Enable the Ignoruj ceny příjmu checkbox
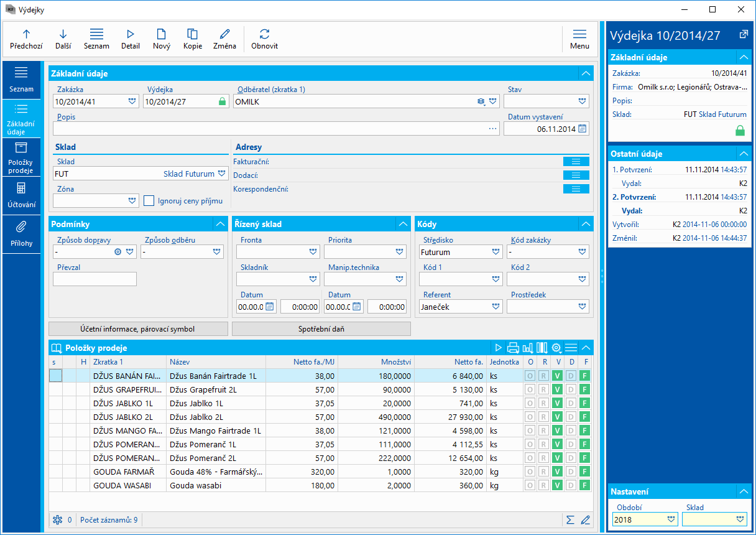756x535 pixels. [x=149, y=200]
